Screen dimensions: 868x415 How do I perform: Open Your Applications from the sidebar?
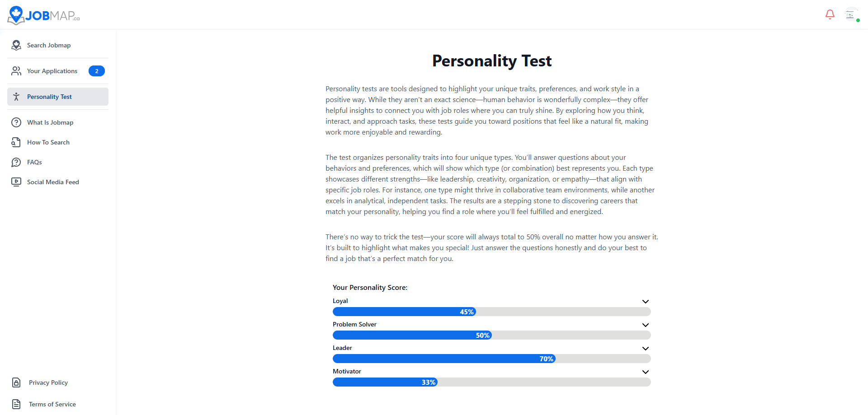[52, 71]
